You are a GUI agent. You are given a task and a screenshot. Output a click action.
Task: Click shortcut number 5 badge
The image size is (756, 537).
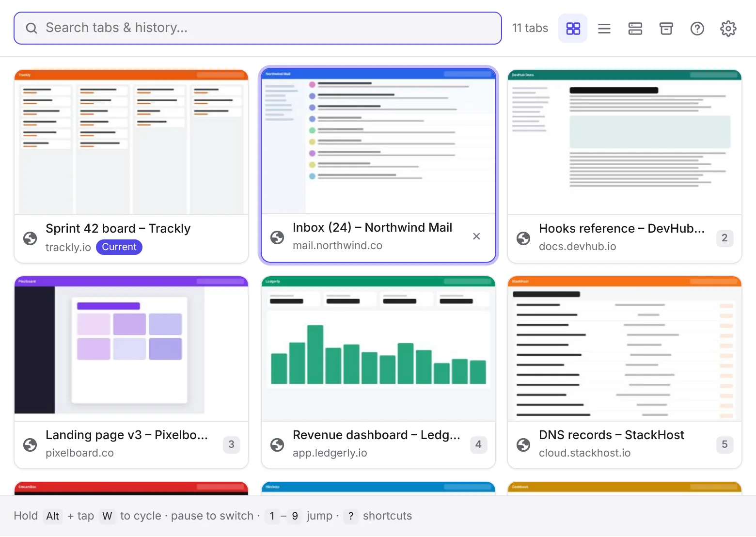coord(724,444)
